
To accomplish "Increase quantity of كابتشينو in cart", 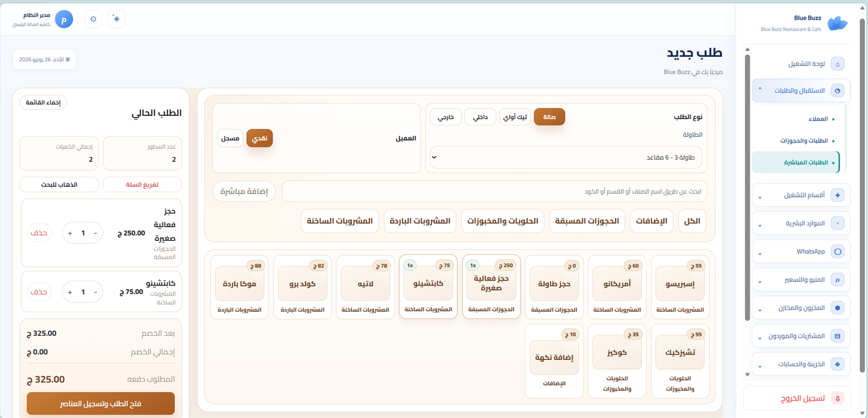I will tap(70, 292).
